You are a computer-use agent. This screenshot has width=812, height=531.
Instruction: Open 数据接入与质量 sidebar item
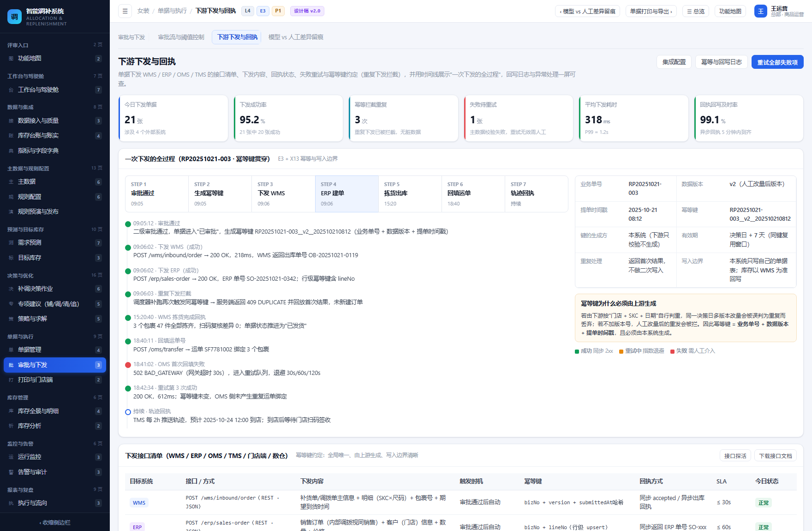(55, 121)
